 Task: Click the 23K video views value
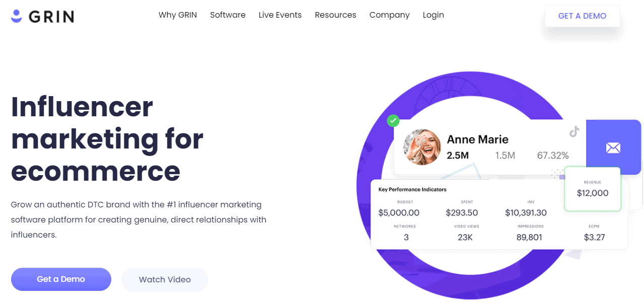[465, 237]
